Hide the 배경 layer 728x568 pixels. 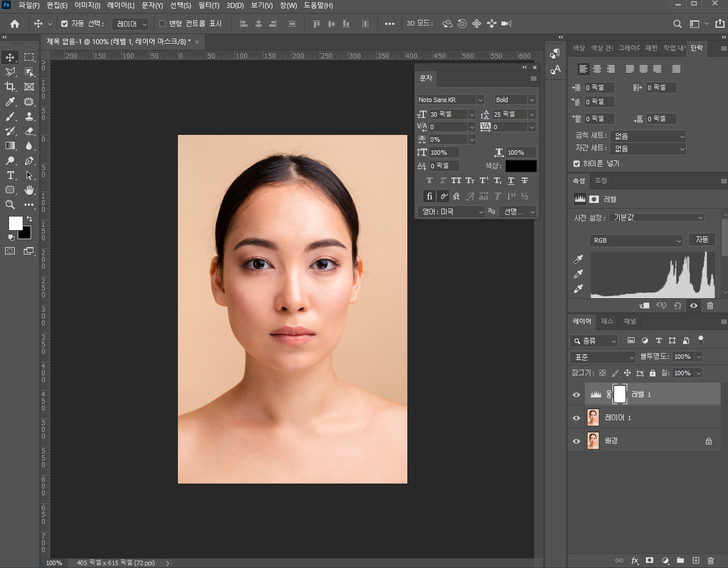pyautogui.click(x=577, y=441)
